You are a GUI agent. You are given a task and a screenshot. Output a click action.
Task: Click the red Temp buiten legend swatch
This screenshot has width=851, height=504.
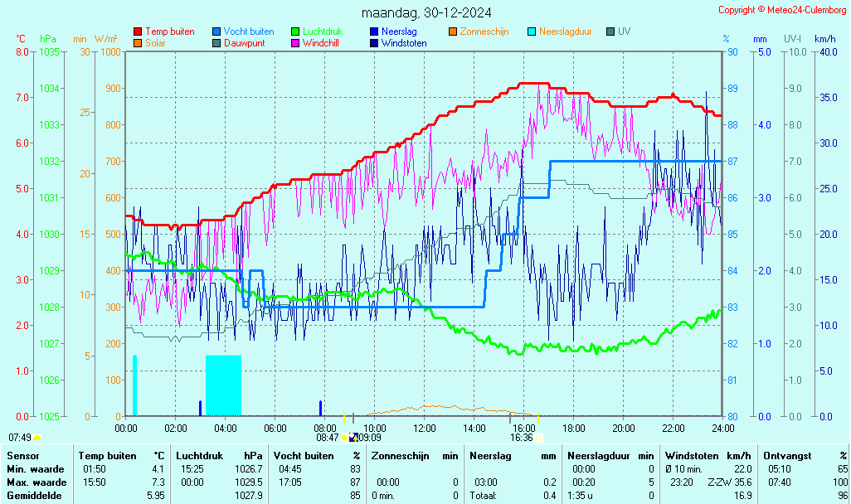point(138,32)
